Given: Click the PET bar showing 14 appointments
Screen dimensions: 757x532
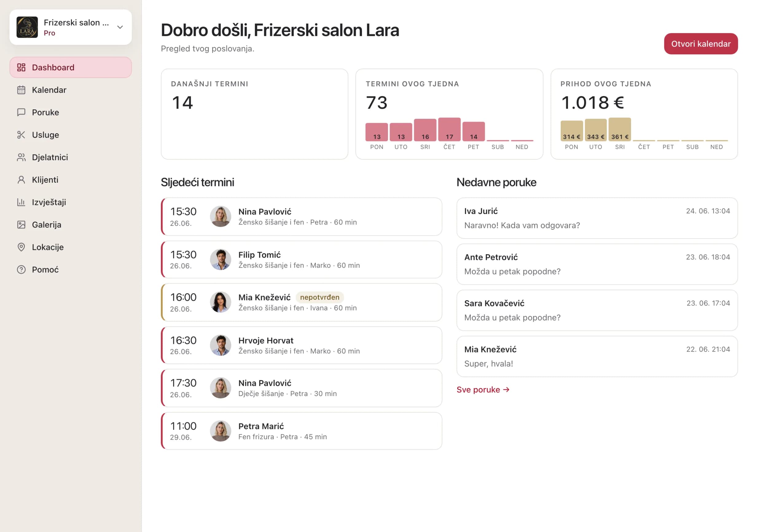Looking at the screenshot, I should click(x=473, y=131).
